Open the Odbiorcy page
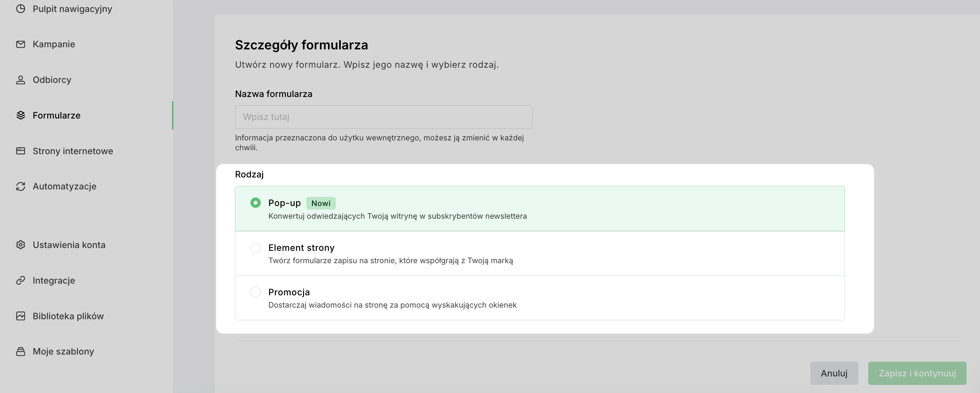 click(52, 80)
